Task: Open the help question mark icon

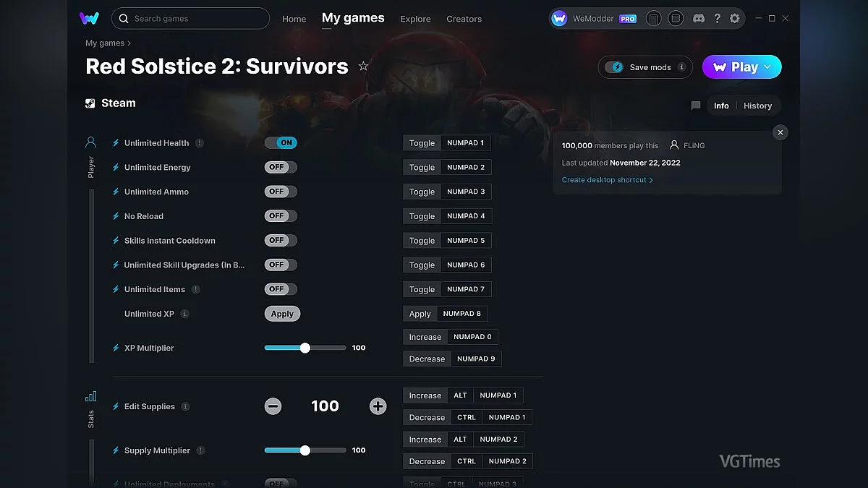Action: [717, 19]
